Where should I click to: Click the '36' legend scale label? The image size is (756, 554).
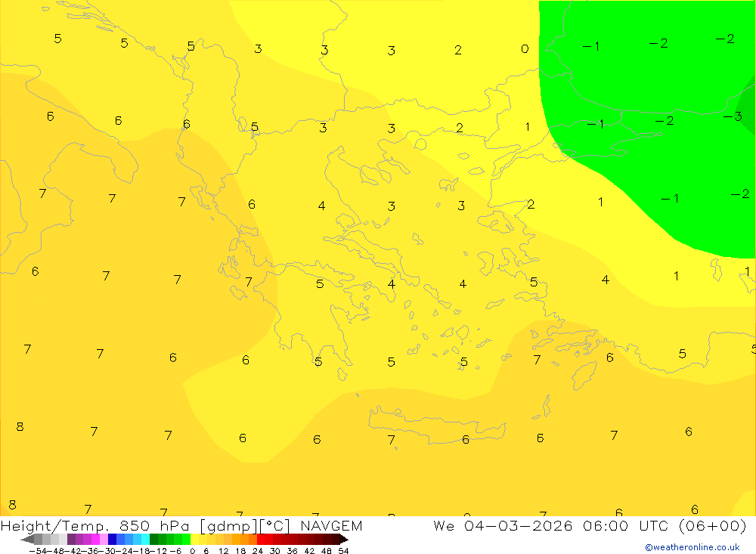pos(292,551)
